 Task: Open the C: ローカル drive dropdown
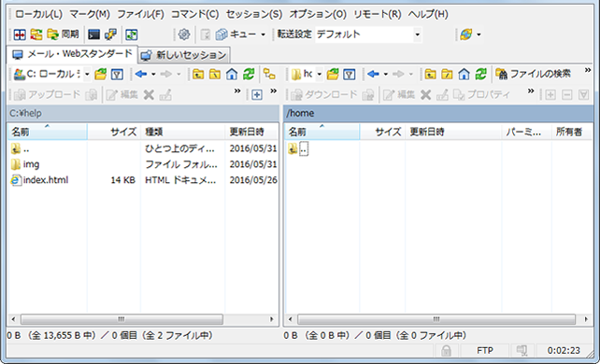pos(51,74)
